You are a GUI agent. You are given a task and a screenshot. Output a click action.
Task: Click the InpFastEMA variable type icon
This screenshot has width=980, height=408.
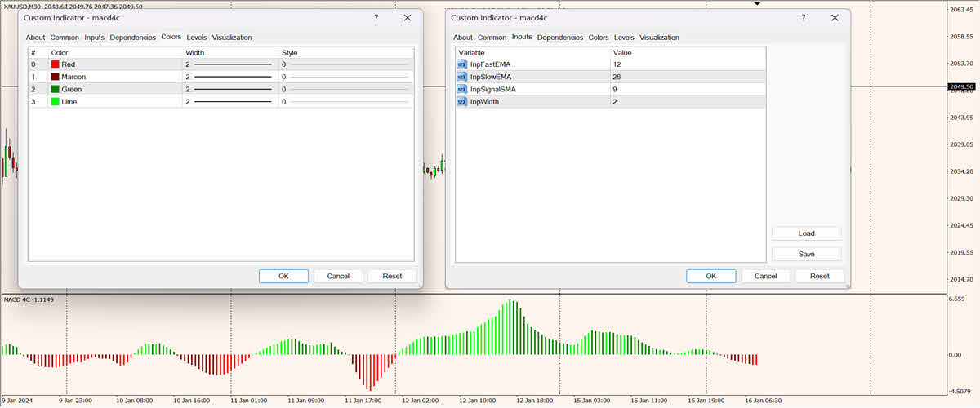coord(462,64)
